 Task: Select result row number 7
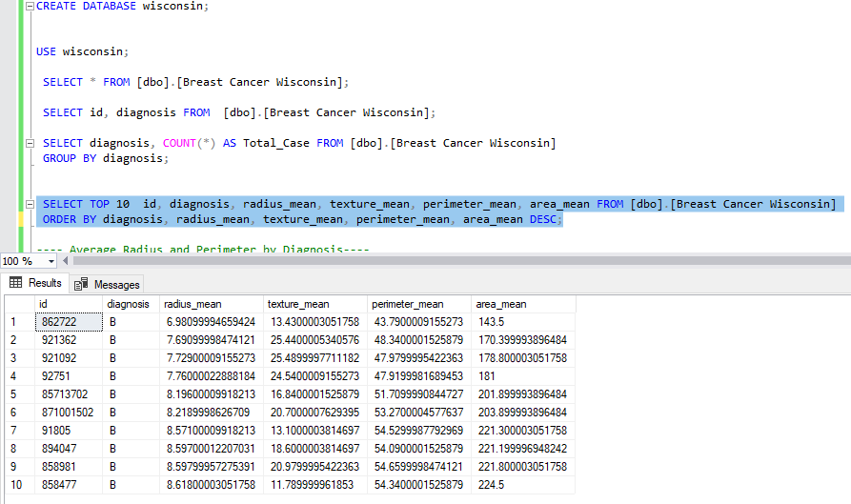coord(20,431)
